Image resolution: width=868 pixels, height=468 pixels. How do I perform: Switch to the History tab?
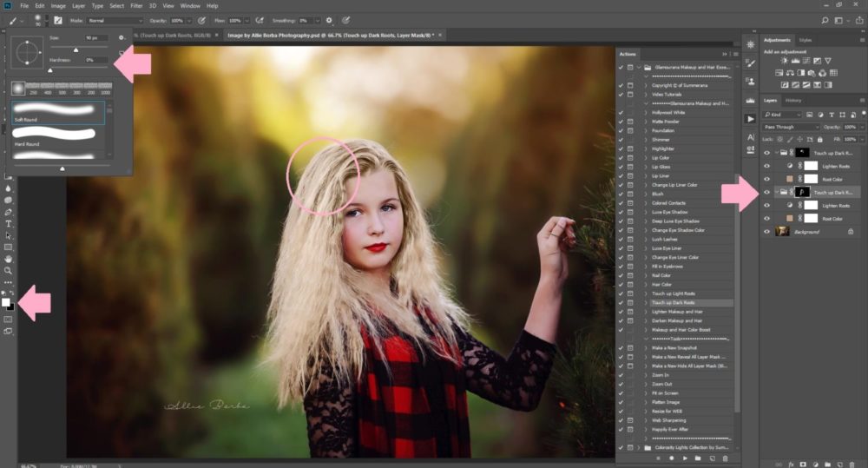click(793, 100)
